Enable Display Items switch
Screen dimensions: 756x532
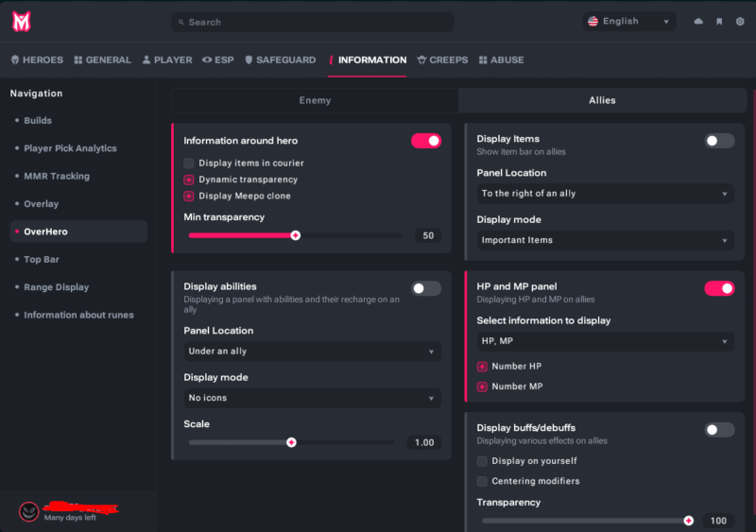point(719,141)
